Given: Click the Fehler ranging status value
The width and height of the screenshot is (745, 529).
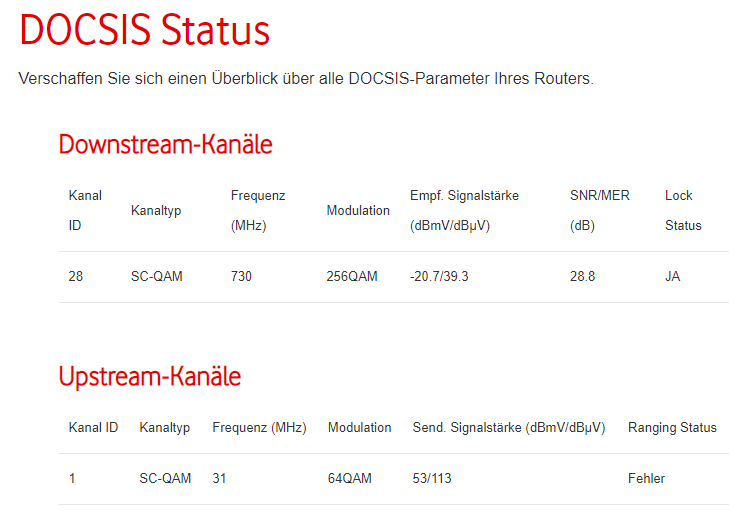Looking at the screenshot, I should click(x=646, y=478).
